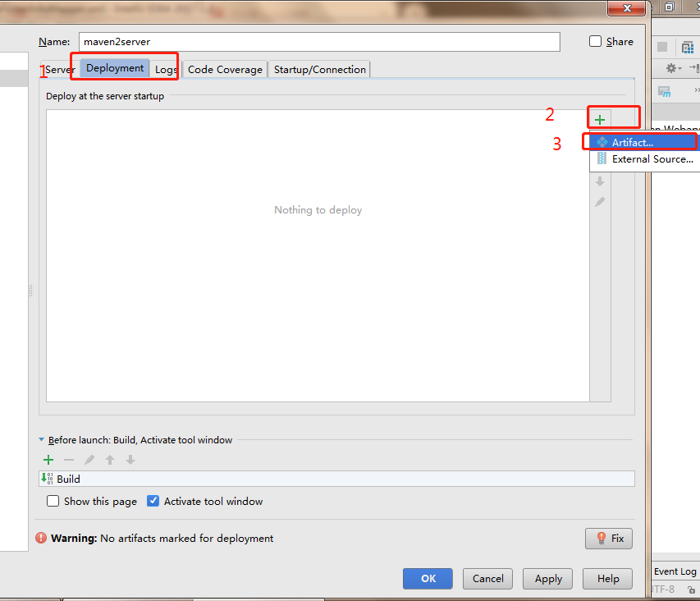The height and width of the screenshot is (601, 700).
Task: Switch to Code Coverage tab
Action: coord(225,69)
